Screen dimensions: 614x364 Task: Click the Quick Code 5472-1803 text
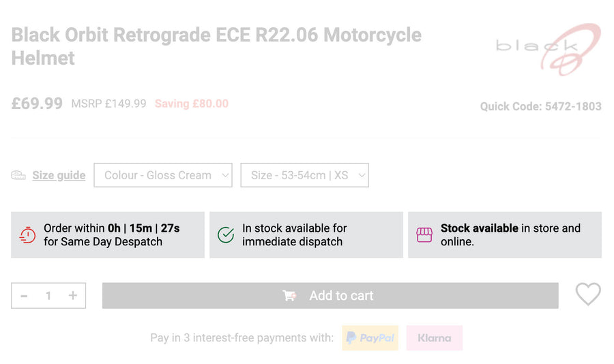[x=540, y=106]
